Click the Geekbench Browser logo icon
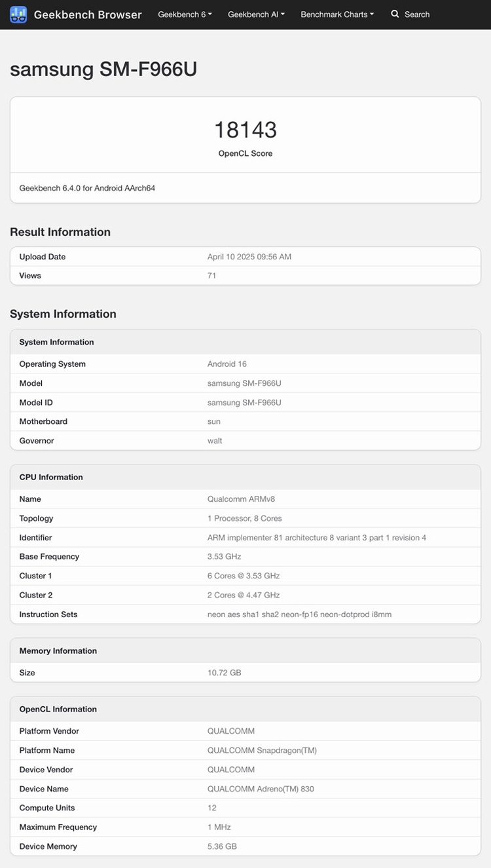Viewport: 491px width, 868px height. pos(18,14)
